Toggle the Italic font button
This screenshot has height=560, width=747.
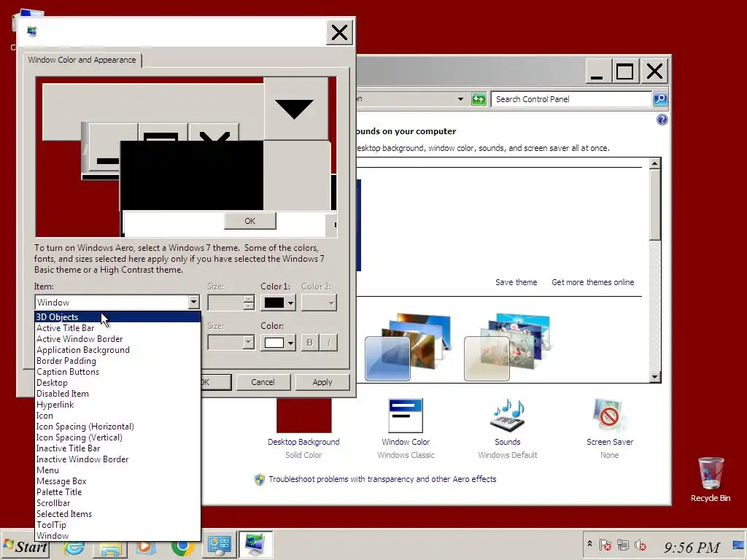click(329, 343)
